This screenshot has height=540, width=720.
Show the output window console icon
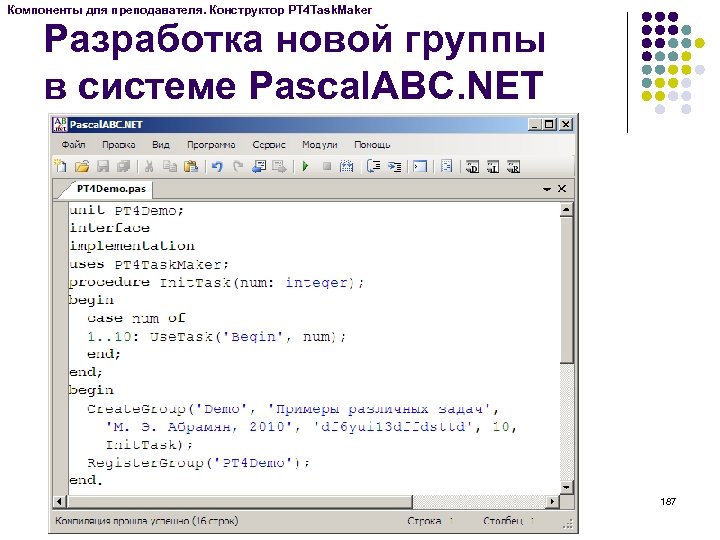[x=420, y=166]
